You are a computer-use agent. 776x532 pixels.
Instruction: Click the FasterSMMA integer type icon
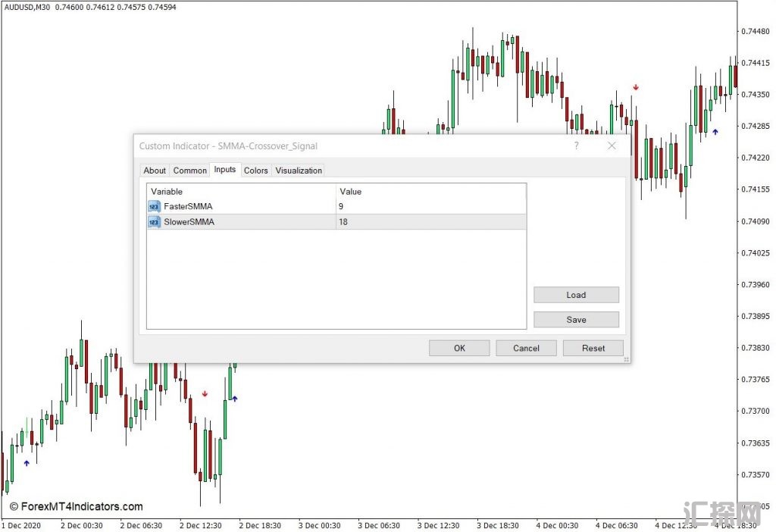(x=154, y=206)
